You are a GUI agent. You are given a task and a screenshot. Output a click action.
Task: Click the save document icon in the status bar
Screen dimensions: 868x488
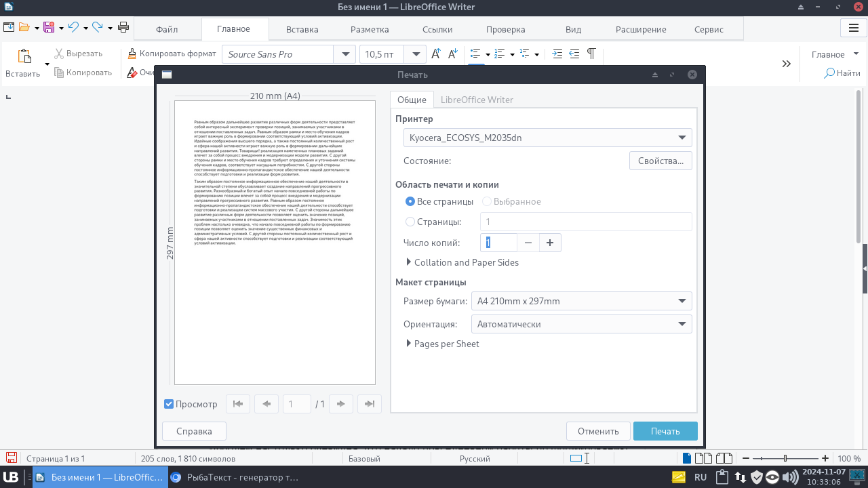pos(12,458)
